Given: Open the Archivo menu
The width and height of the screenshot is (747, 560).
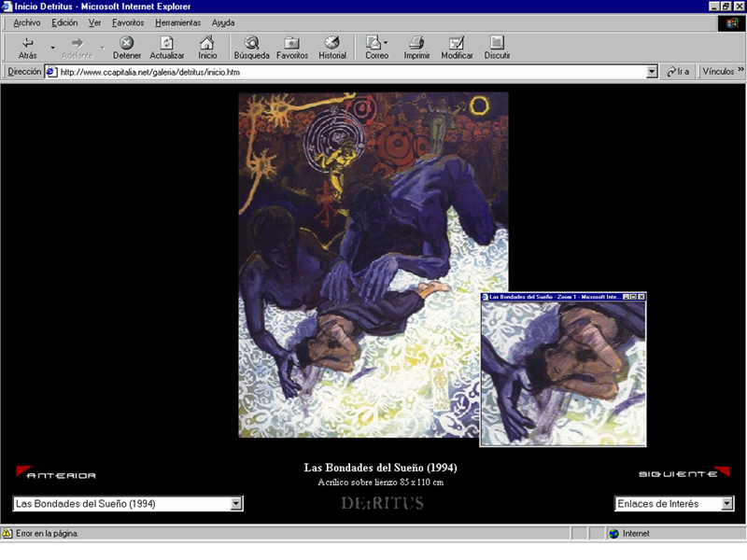Looking at the screenshot, I should click(27, 22).
